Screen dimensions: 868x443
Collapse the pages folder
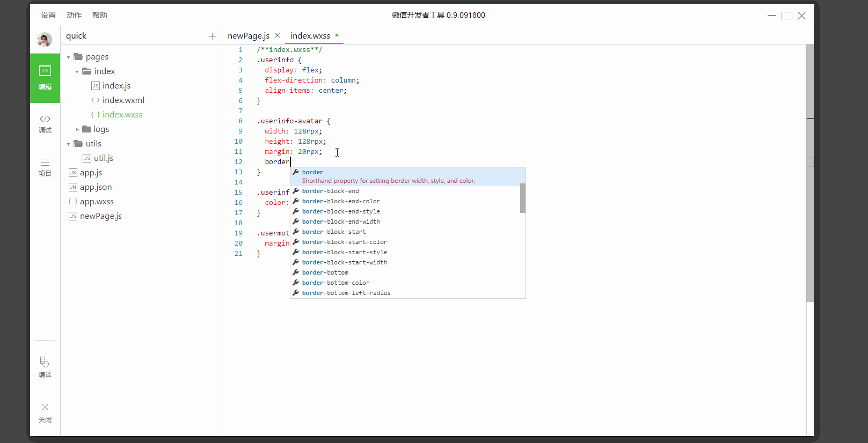click(69, 57)
